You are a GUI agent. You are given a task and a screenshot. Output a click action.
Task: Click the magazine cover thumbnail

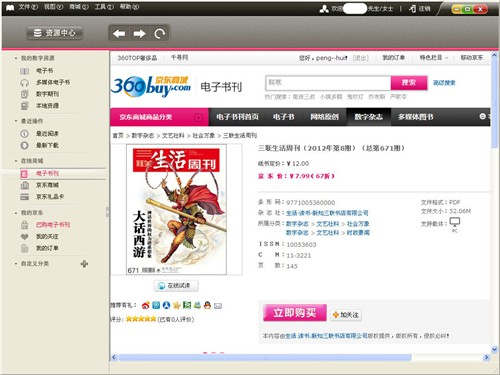click(x=176, y=210)
